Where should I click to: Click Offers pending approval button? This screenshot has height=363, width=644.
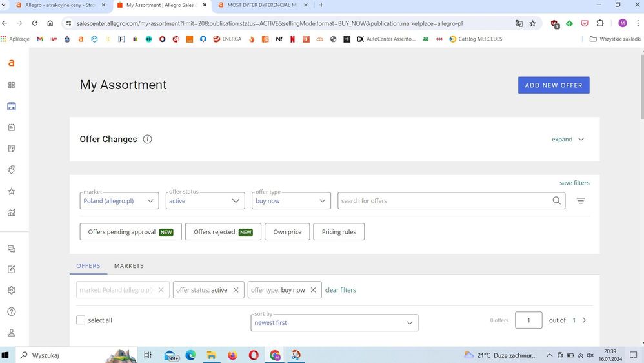[x=130, y=232]
